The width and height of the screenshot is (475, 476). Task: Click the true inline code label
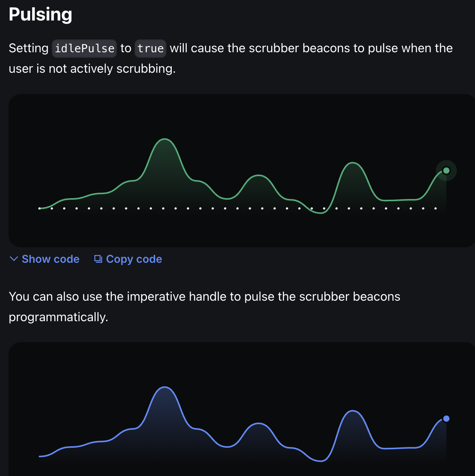(150, 48)
